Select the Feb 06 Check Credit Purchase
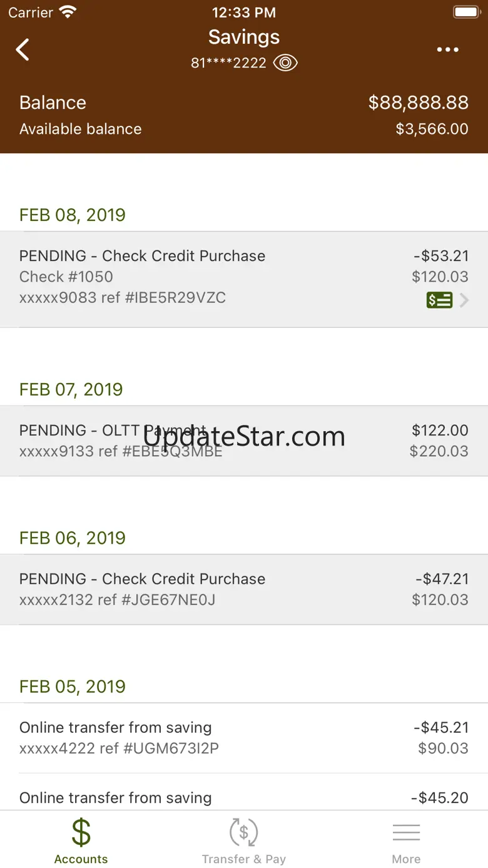The image size is (488, 868). pyautogui.click(x=244, y=589)
